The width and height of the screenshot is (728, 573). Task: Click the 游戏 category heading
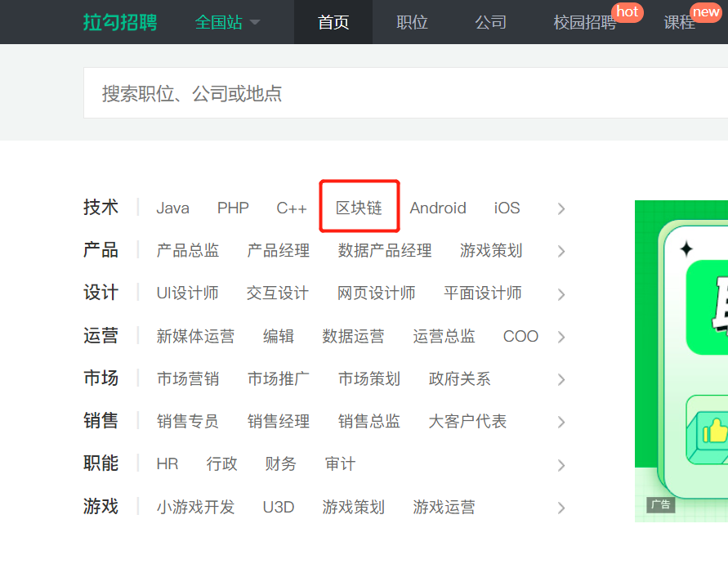pyautogui.click(x=100, y=506)
